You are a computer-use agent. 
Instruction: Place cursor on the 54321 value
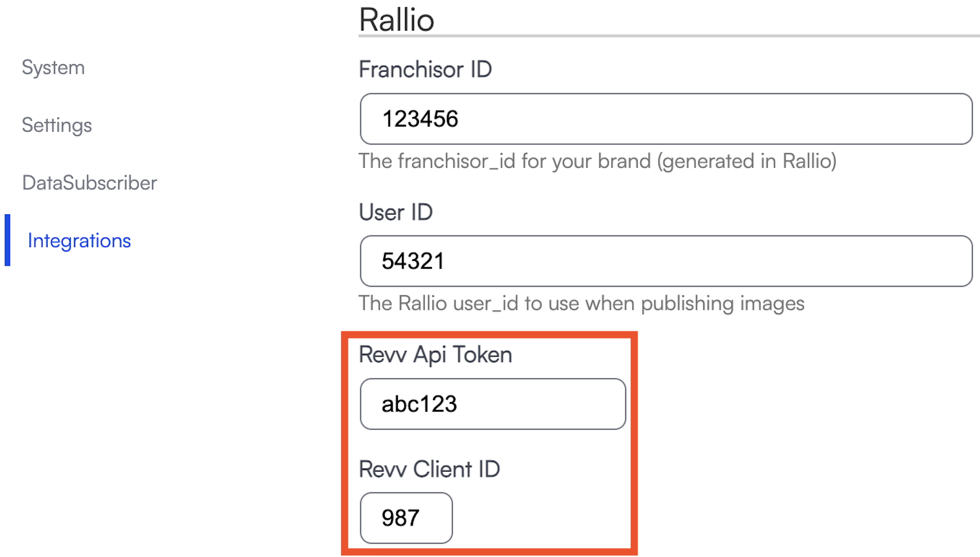(x=413, y=261)
